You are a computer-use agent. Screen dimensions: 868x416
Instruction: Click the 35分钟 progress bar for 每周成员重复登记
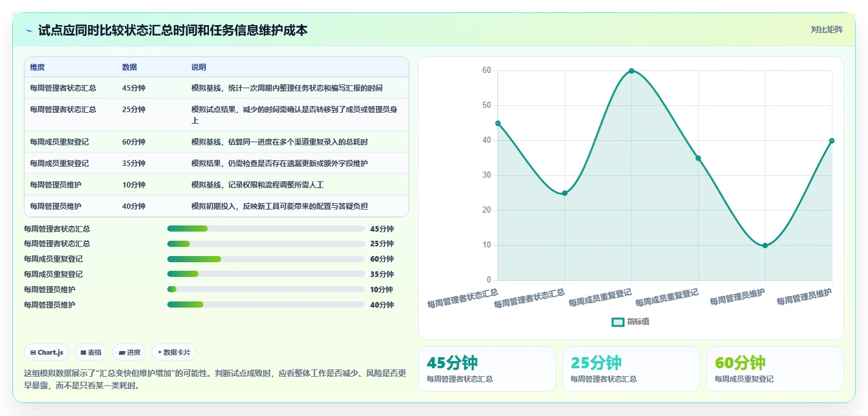point(266,274)
